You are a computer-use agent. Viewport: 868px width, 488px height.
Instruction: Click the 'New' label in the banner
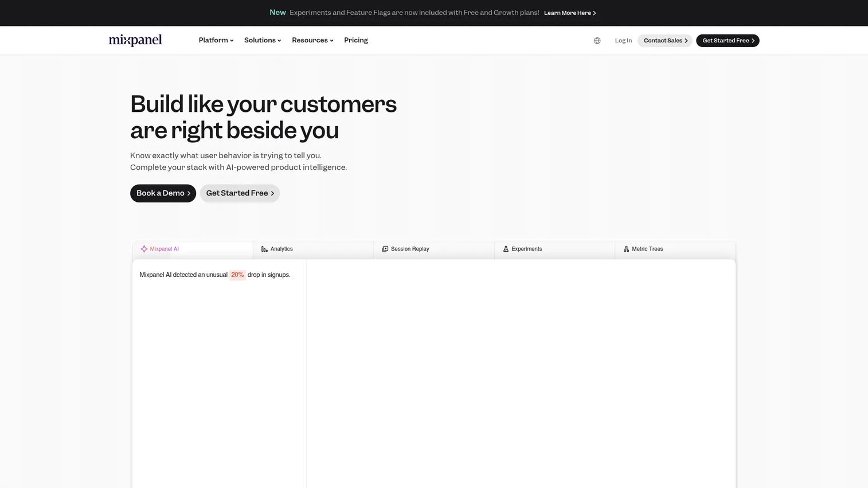pos(277,13)
